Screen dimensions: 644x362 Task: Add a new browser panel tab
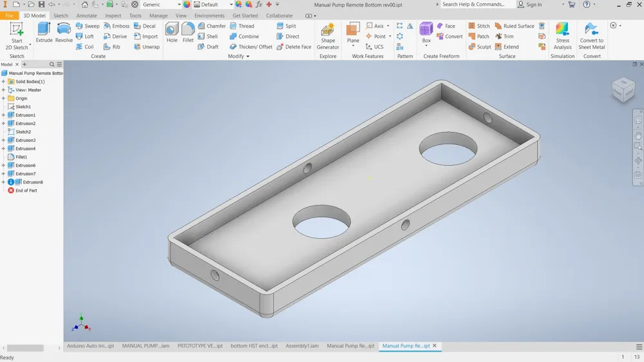[24, 64]
